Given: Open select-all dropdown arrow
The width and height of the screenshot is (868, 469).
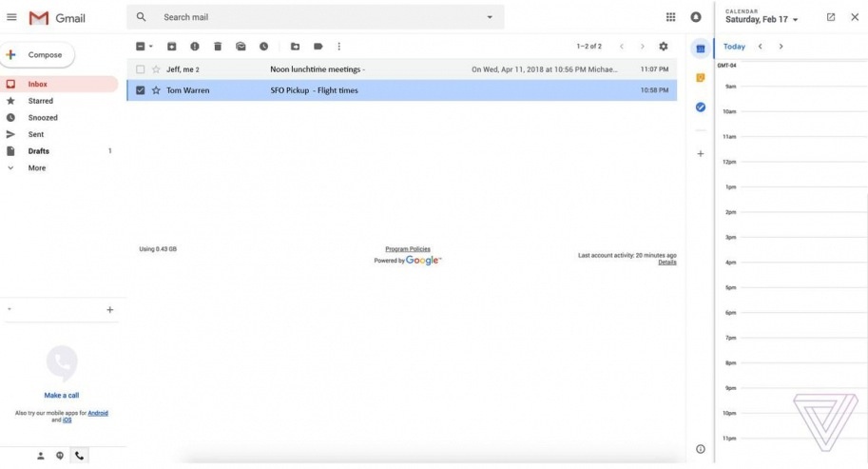Looking at the screenshot, I should point(150,47).
